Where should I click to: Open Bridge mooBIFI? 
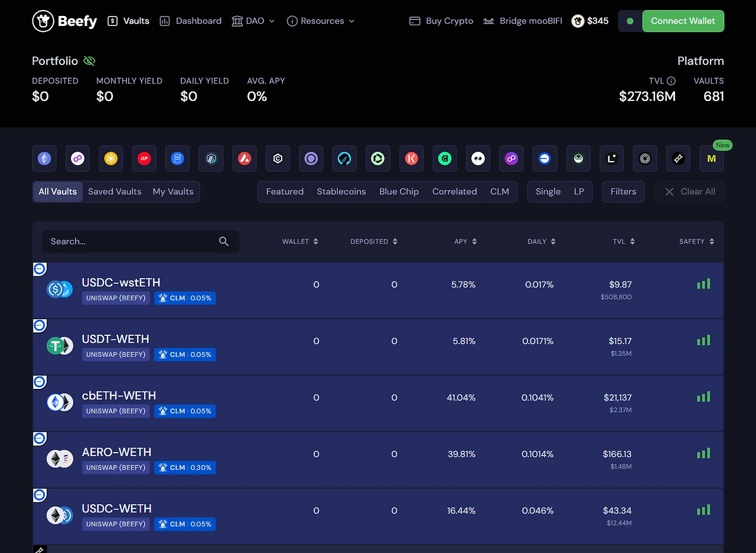click(523, 21)
